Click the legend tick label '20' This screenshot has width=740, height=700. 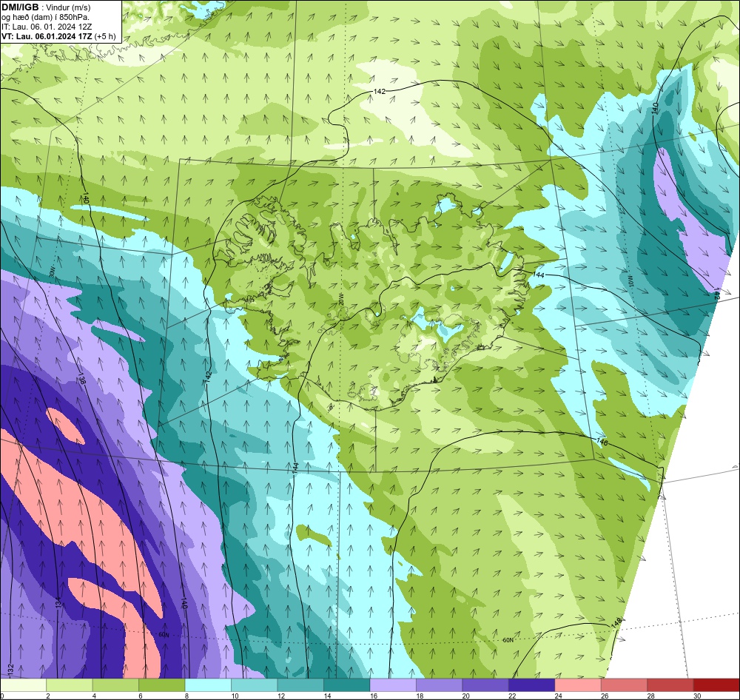pyautogui.click(x=465, y=696)
